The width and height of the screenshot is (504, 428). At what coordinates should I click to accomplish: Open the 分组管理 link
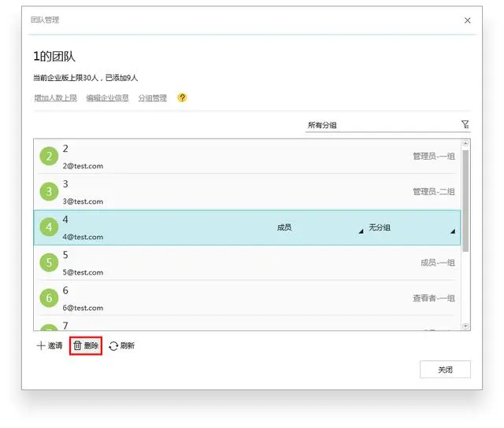pyautogui.click(x=152, y=98)
